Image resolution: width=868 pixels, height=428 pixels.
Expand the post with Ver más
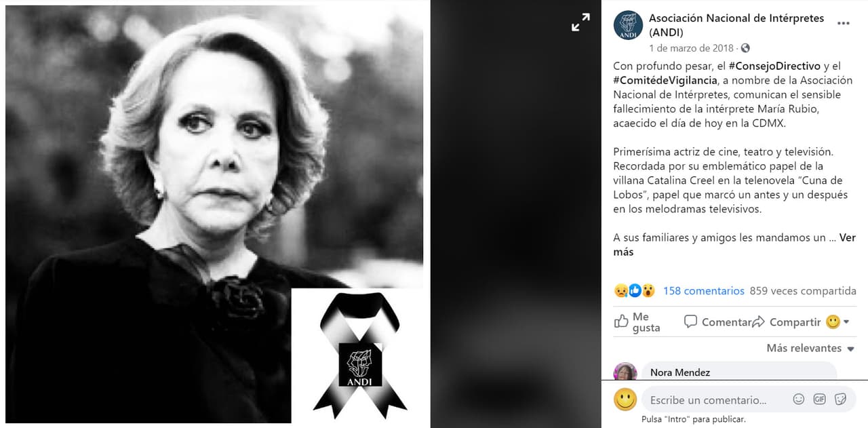[x=847, y=237]
